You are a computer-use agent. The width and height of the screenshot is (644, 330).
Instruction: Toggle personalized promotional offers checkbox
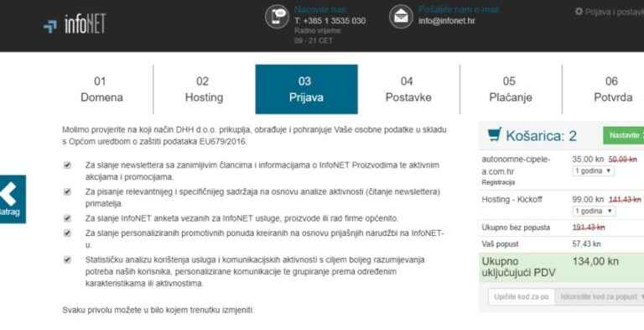coord(67,233)
